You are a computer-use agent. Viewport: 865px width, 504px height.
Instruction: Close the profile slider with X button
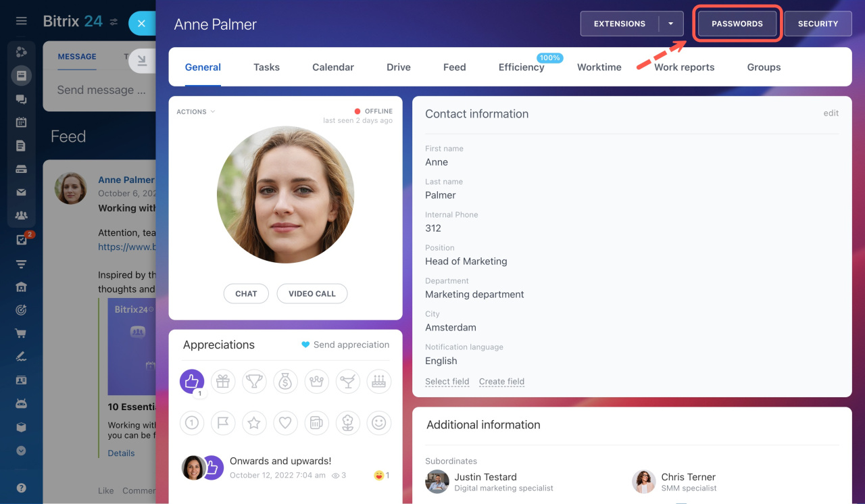click(141, 24)
